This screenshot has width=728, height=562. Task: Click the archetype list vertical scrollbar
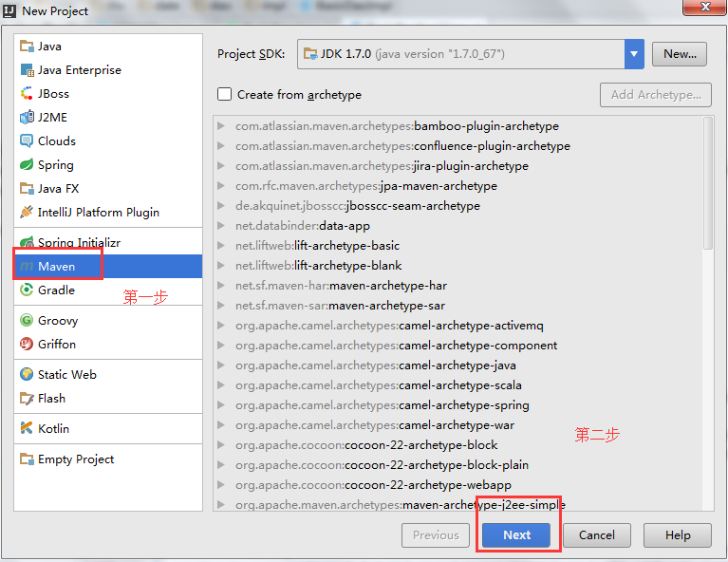(x=707, y=183)
